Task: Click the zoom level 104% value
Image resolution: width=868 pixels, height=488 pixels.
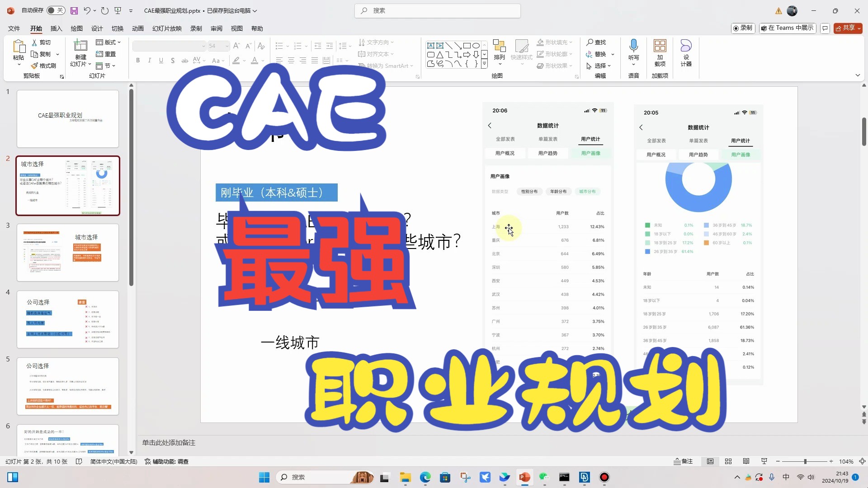Action: pyautogui.click(x=846, y=461)
